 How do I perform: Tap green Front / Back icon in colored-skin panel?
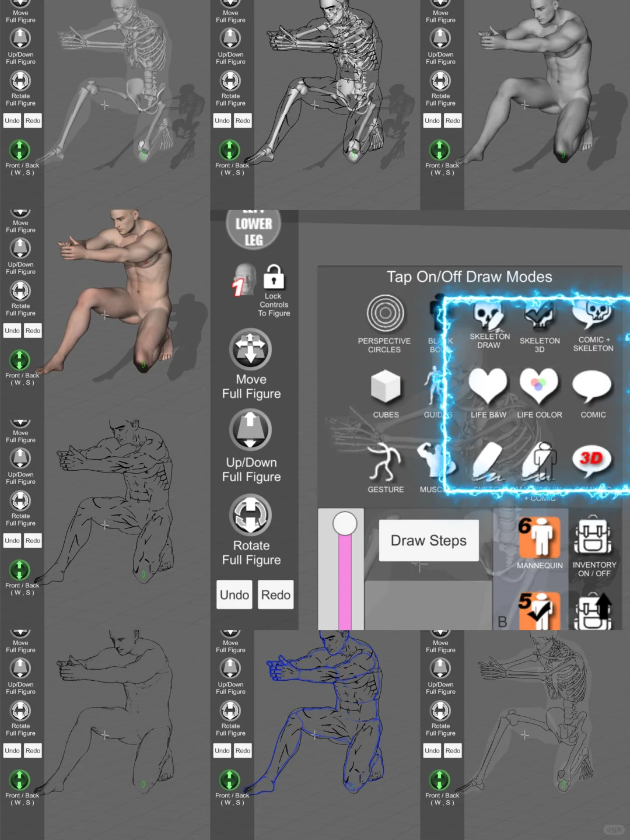tap(20, 360)
